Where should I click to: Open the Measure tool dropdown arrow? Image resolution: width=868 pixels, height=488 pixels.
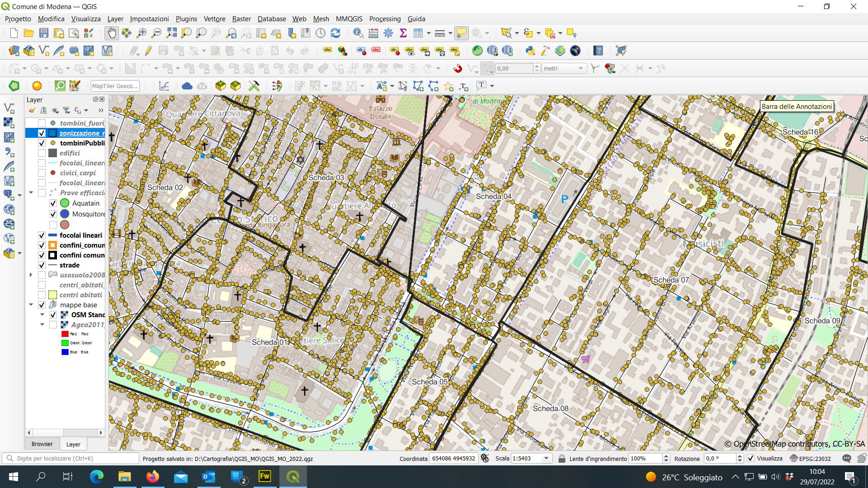point(450,33)
